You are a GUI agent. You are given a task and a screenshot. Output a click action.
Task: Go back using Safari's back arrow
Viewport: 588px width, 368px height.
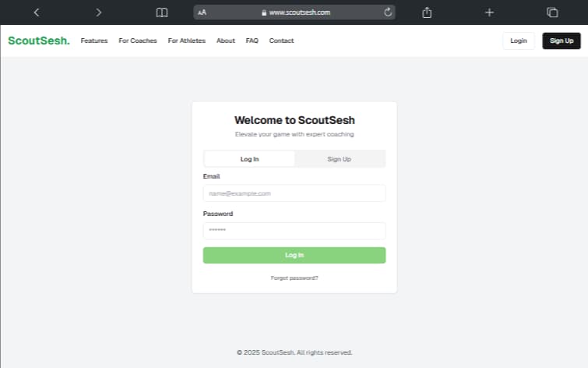[37, 12]
